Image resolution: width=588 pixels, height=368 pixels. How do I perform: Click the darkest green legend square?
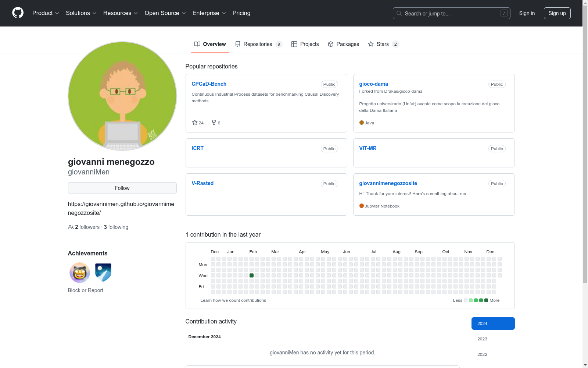coord(486,300)
